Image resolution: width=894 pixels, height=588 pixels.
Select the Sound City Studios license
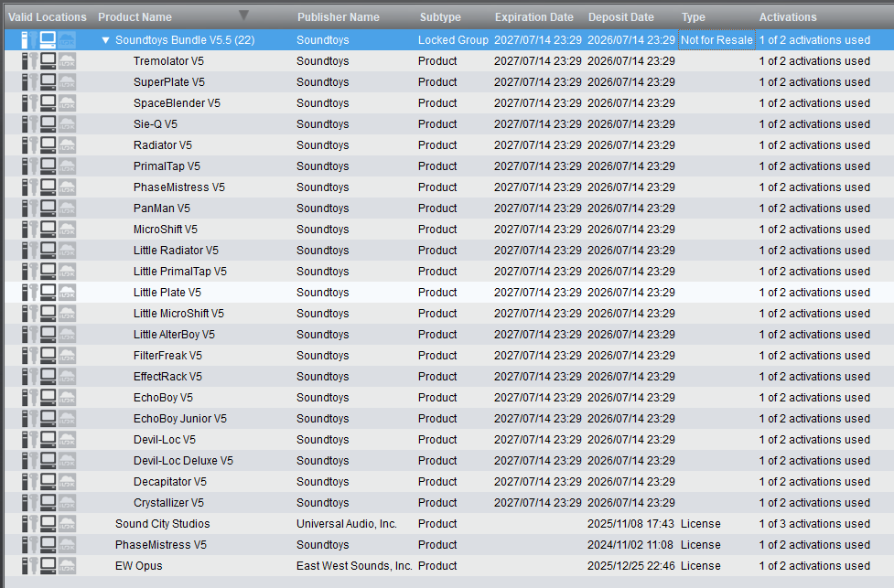(449, 525)
